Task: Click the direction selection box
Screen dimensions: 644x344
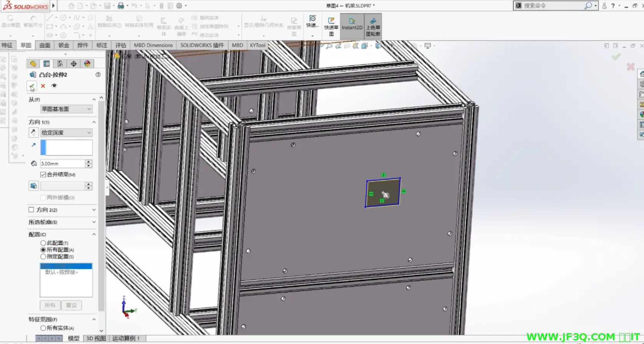Action: (x=67, y=148)
